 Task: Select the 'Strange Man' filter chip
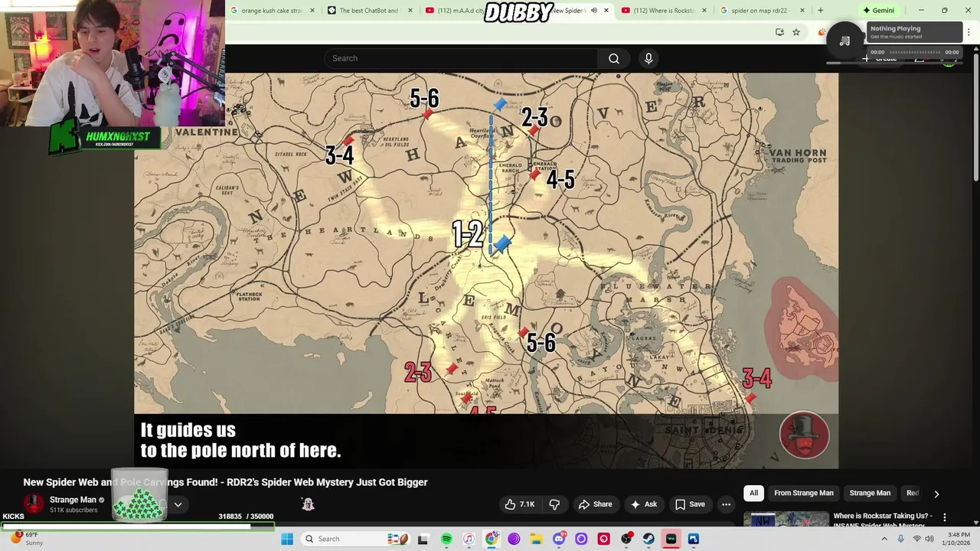tap(870, 493)
